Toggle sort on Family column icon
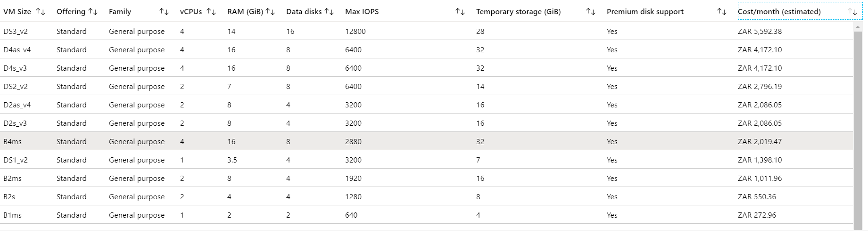The width and height of the screenshot is (868, 236). click(164, 12)
